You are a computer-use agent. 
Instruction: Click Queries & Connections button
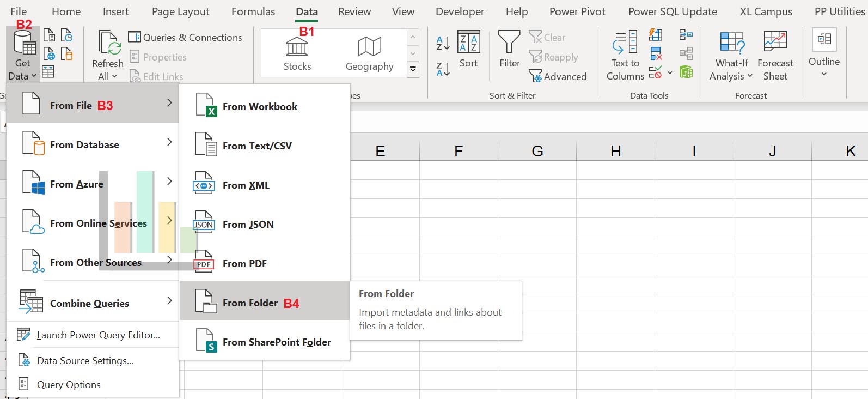pyautogui.click(x=185, y=37)
